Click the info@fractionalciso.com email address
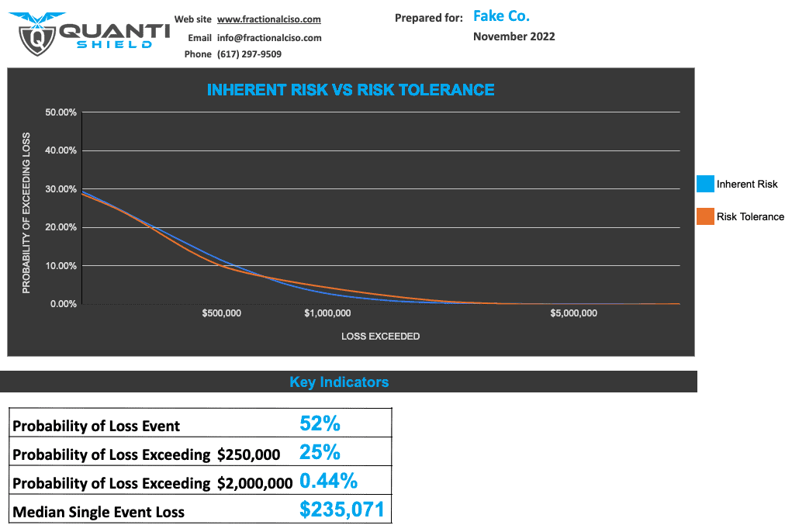This screenshot has width=792, height=532. [x=269, y=37]
